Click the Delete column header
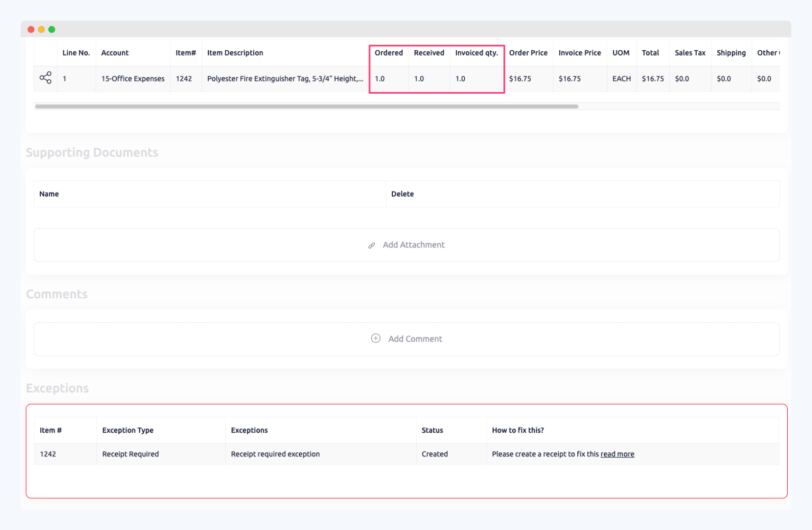Screen dimensions: 812x530 click(x=402, y=194)
